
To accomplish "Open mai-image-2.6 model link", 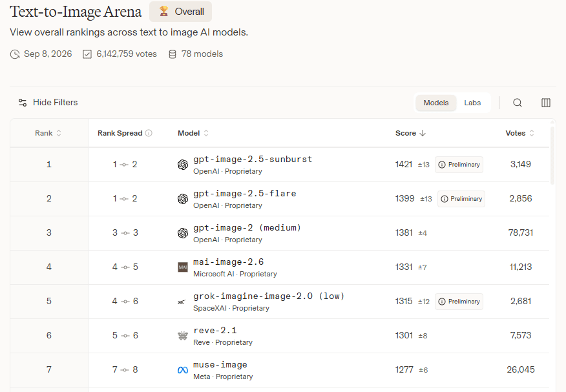I will click(229, 262).
